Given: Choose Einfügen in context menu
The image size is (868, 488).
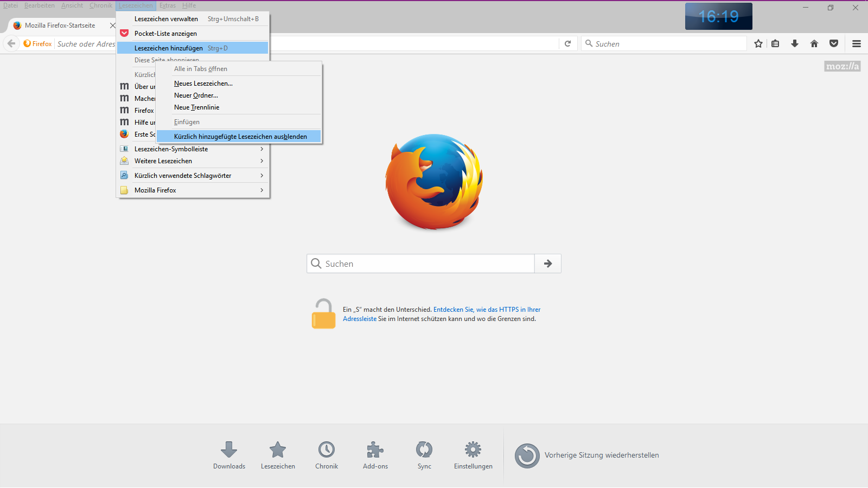Looking at the screenshot, I should click(239, 122).
